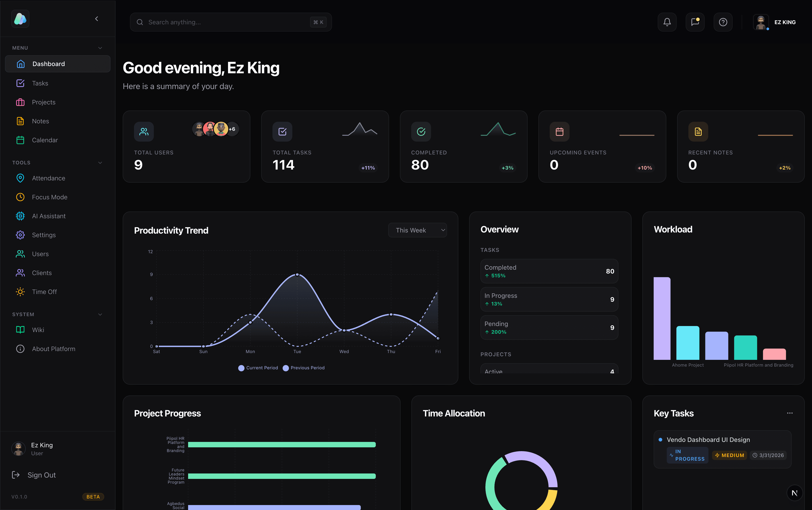Open the notifications bell
812x510 pixels.
(x=667, y=22)
